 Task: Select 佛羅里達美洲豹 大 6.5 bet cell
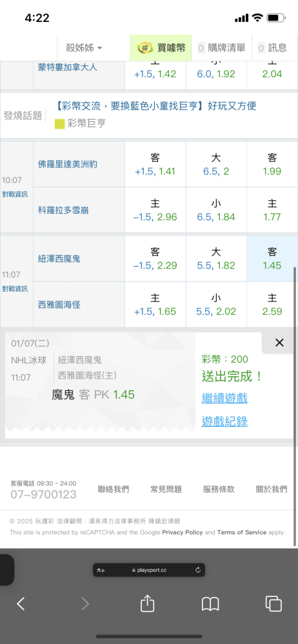pyautogui.click(x=216, y=164)
